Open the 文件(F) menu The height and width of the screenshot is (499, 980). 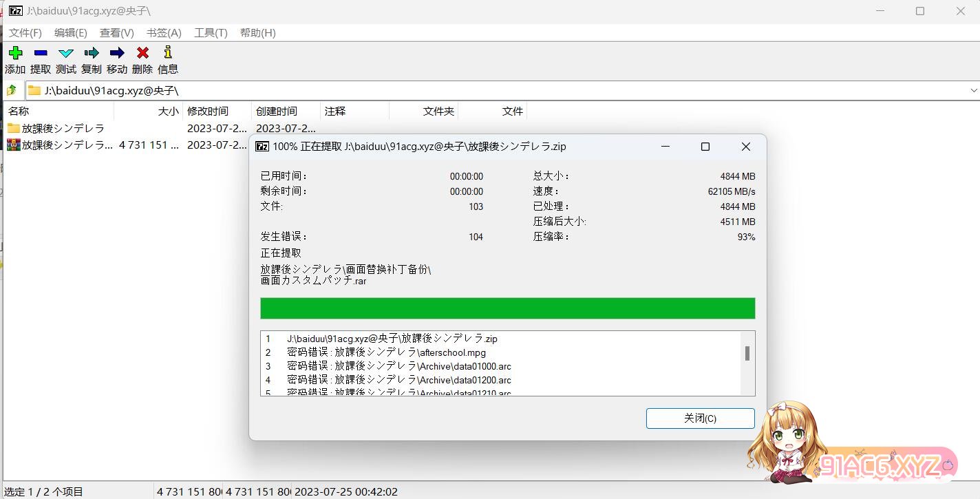25,33
